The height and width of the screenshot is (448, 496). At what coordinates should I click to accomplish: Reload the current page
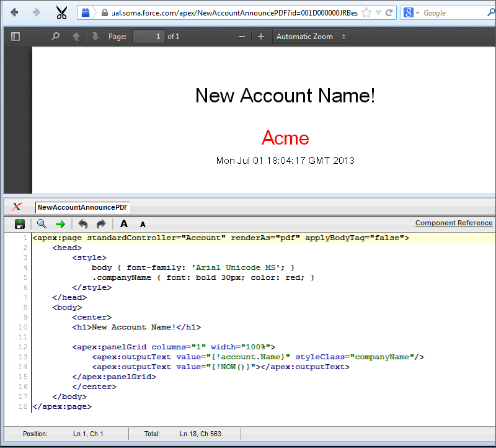(389, 12)
